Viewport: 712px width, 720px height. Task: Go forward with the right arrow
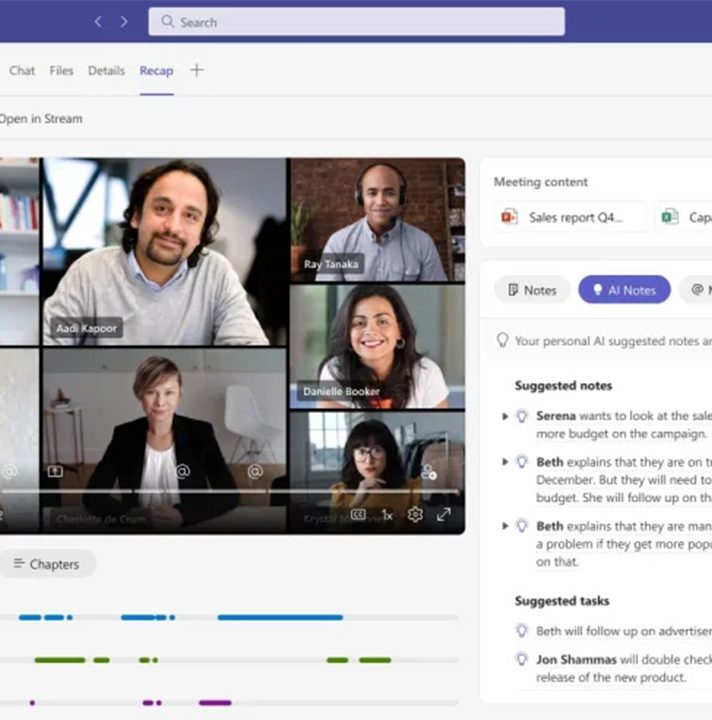(124, 22)
